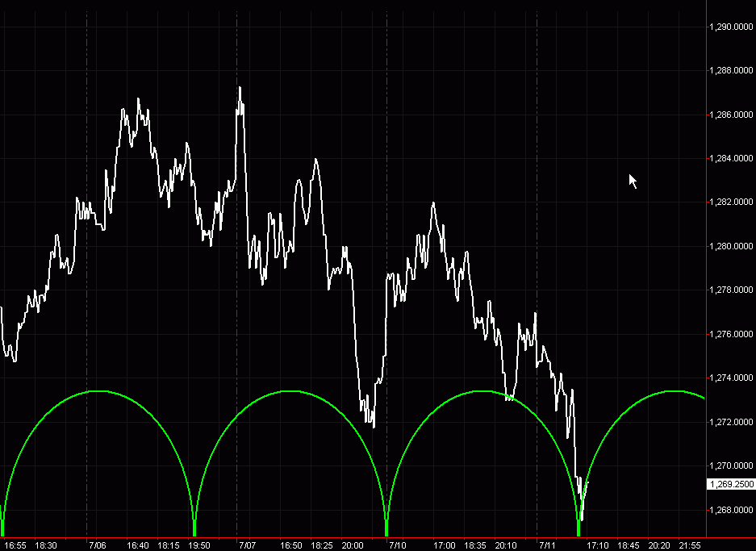Screen dimensions: 756x551
Task: Click the 7/11 date label
Action: (x=548, y=545)
